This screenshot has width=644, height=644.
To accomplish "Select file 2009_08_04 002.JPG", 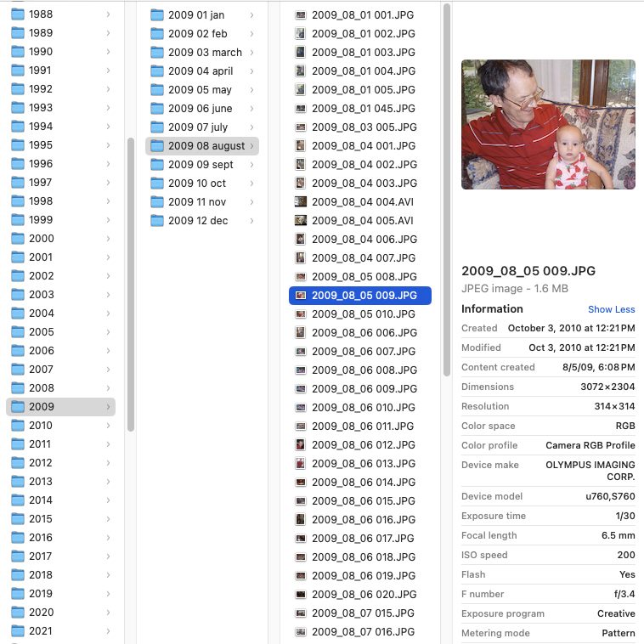I will (360, 165).
